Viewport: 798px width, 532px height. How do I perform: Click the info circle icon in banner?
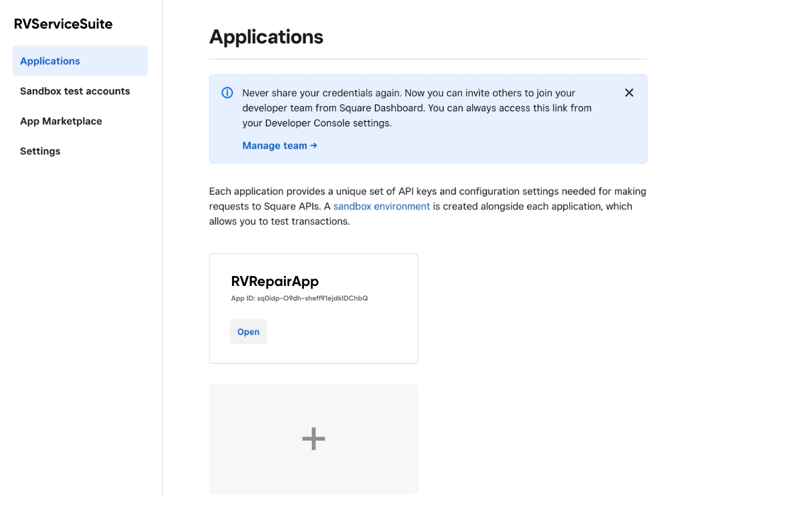(227, 93)
